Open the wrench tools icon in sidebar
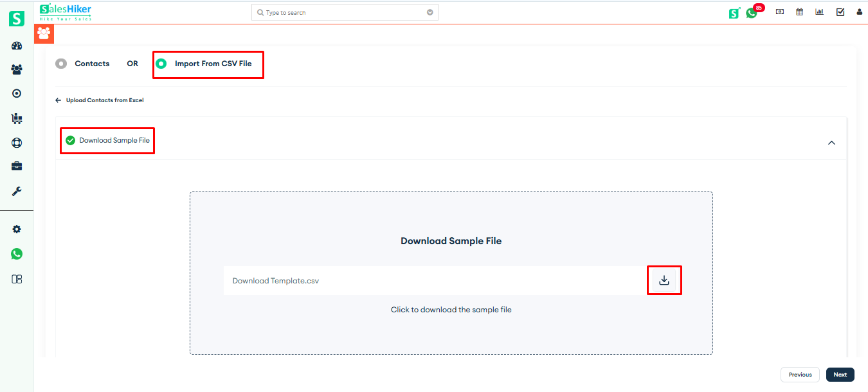 [16, 191]
